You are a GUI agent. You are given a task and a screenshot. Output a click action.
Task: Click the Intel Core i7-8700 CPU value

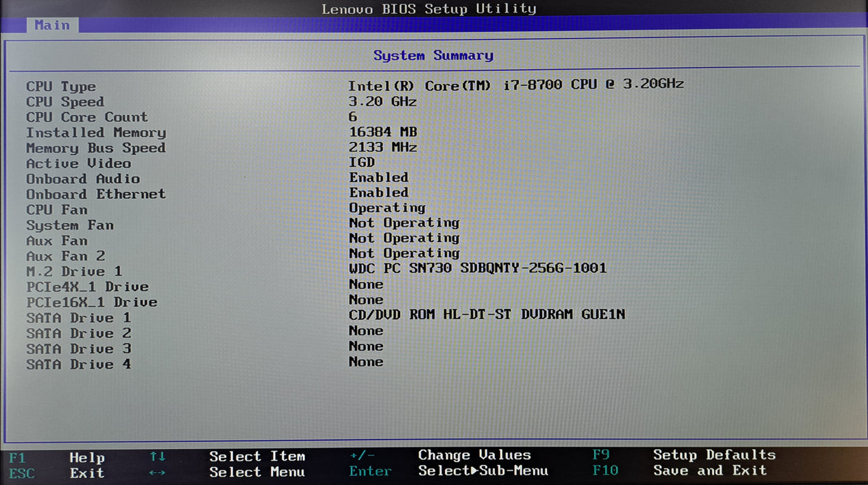coord(516,85)
